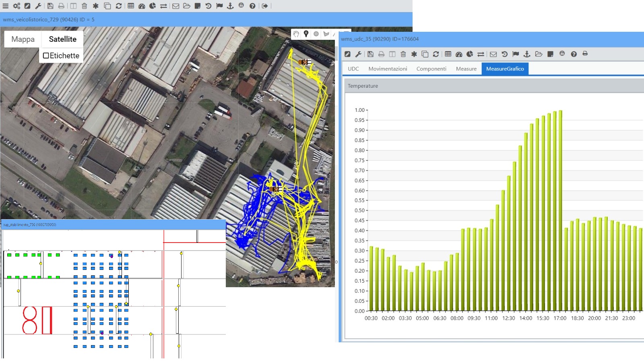Open the Movimentazioni tab
The height and width of the screenshot is (362, 644).
388,69
